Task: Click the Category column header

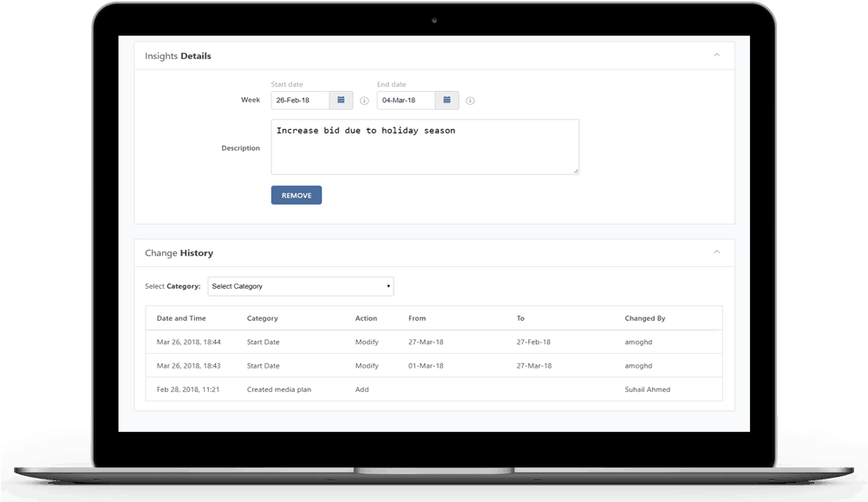Action: (263, 318)
